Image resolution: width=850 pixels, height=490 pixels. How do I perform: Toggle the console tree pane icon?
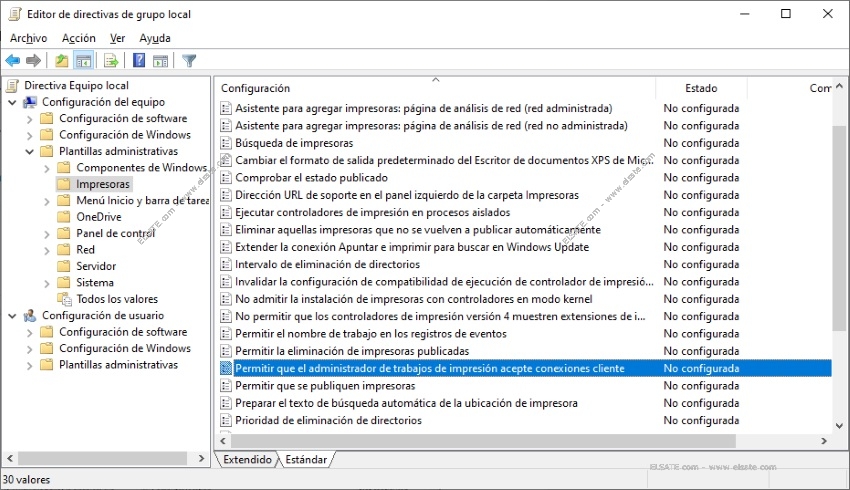tap(83, 61)
